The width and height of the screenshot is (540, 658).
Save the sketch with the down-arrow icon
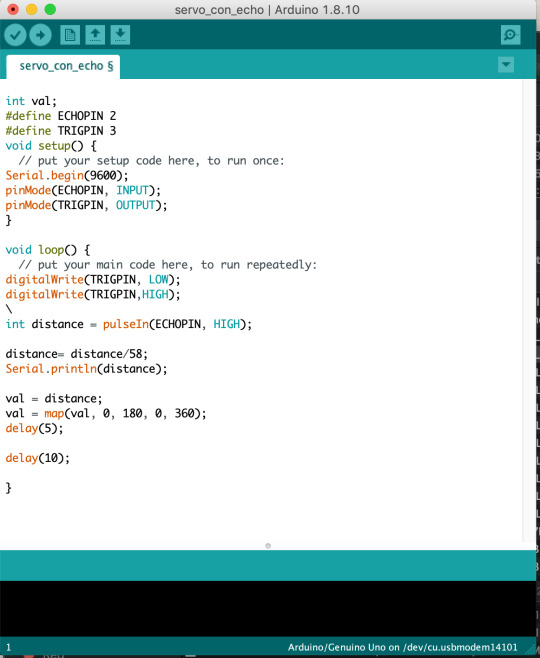pos(120,35)
